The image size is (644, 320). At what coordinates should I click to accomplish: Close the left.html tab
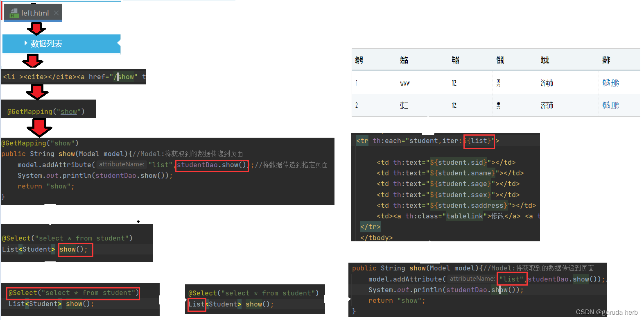coord(56,13)
